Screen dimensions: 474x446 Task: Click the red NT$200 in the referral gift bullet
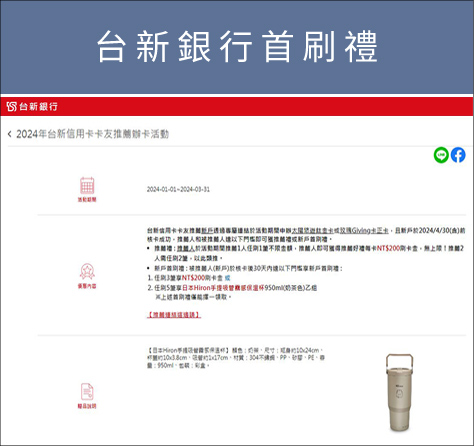coord(388,248)
